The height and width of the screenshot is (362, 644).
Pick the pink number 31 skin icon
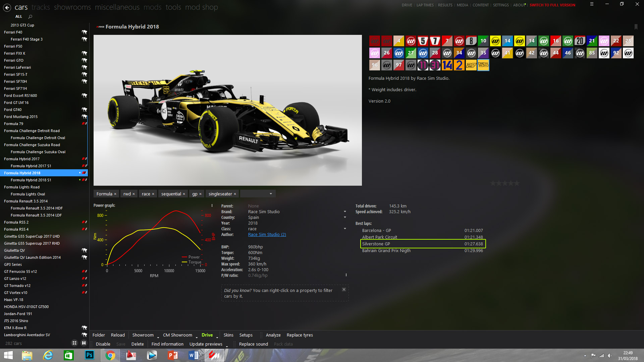435,65
